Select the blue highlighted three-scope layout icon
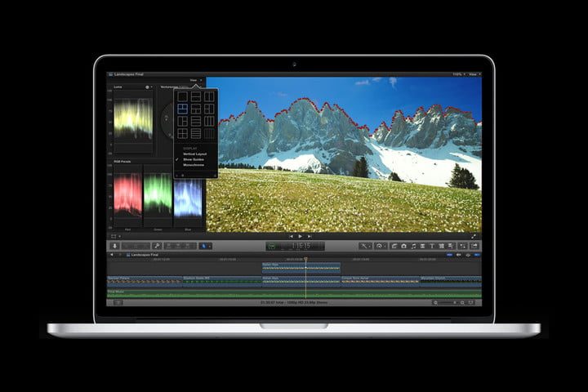Viewport: 588px width, 392px height. pos(182,109)
